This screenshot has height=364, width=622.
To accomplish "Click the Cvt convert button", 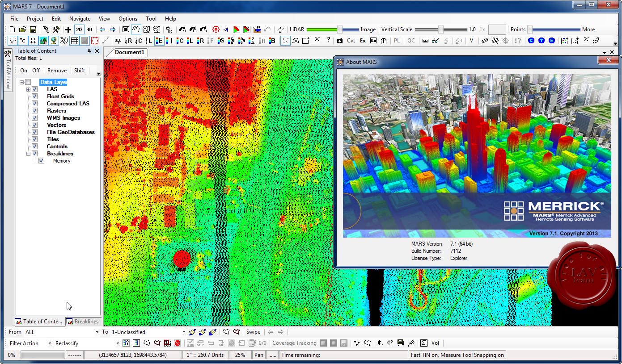I will (x=351, y=41).
